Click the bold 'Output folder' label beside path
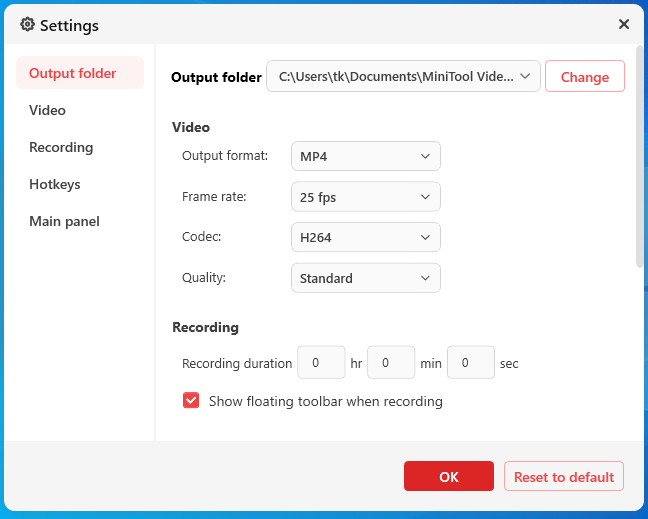The image size is (648, 519). pos(216,77)
